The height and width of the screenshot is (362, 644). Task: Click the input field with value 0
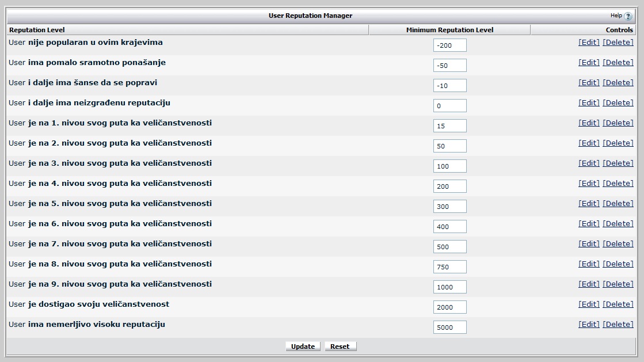pos(449,106)
